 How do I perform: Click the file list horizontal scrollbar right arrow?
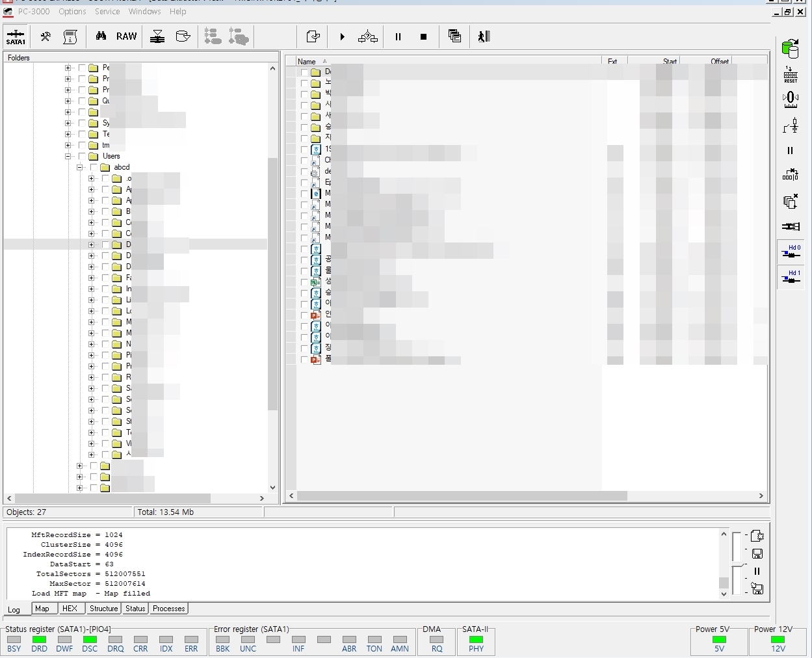click(x=761, y=496)
